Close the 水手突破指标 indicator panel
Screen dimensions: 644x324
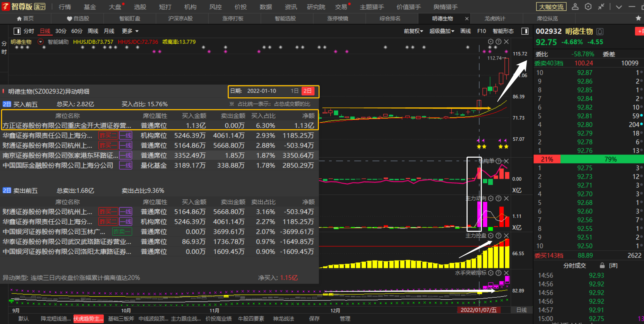(506, 273)
